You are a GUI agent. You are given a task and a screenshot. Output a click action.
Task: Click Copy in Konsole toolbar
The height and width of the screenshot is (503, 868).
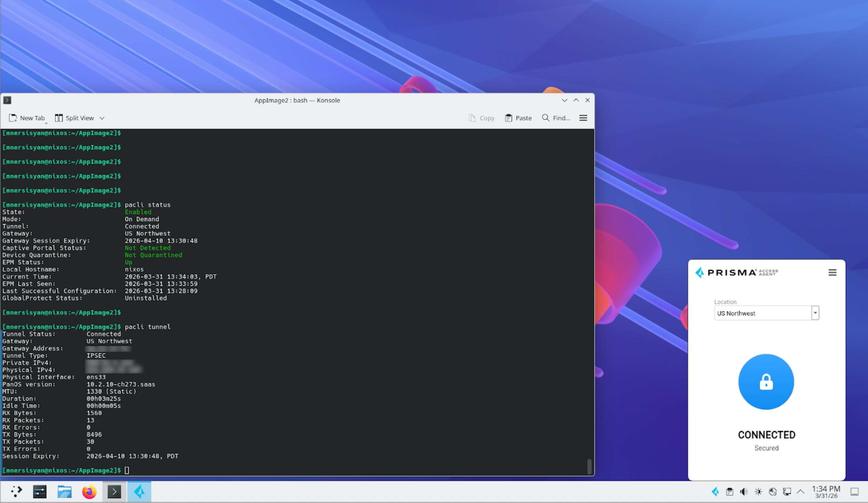[x=481, y=118]
